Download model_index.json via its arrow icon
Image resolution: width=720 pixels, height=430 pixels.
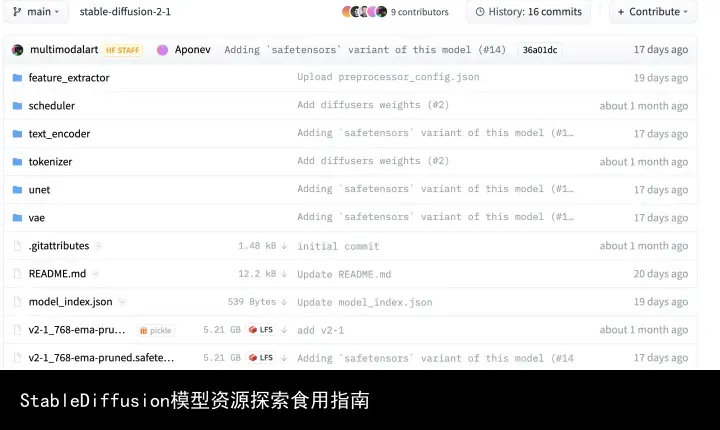tap(284, 302)
